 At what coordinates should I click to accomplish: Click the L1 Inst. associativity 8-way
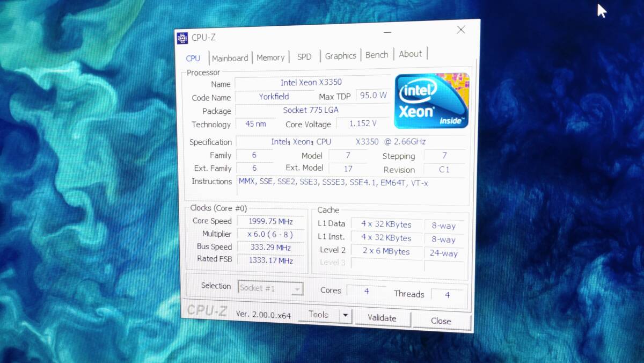(x=444, y=239)
